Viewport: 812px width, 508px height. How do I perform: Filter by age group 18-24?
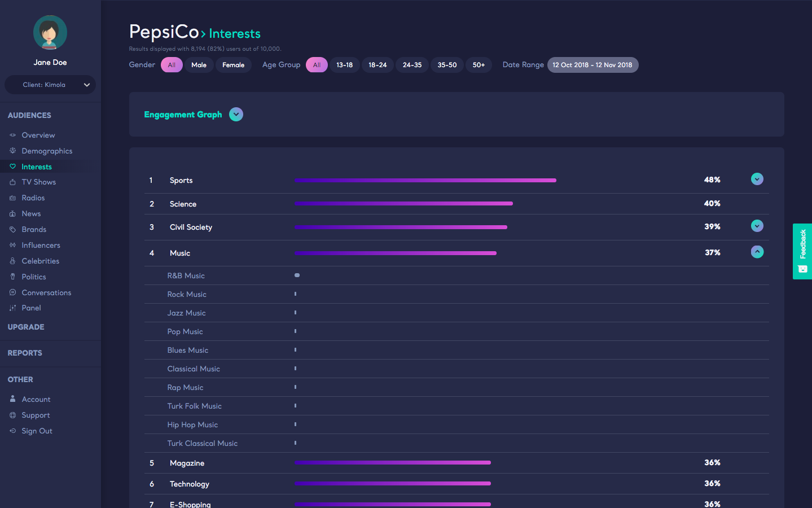(378, 65)
